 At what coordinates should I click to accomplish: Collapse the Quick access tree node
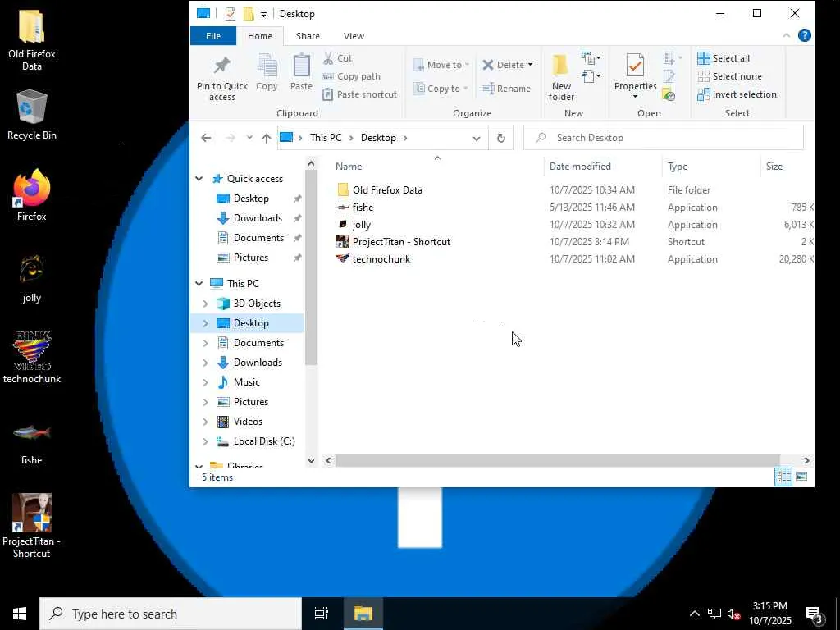(199, 178)
